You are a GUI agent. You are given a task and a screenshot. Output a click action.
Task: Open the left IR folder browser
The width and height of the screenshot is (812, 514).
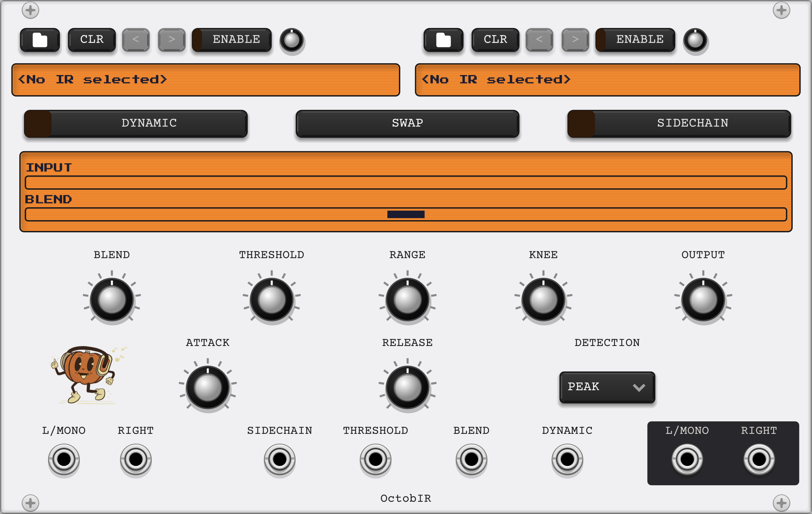(40, 40)
